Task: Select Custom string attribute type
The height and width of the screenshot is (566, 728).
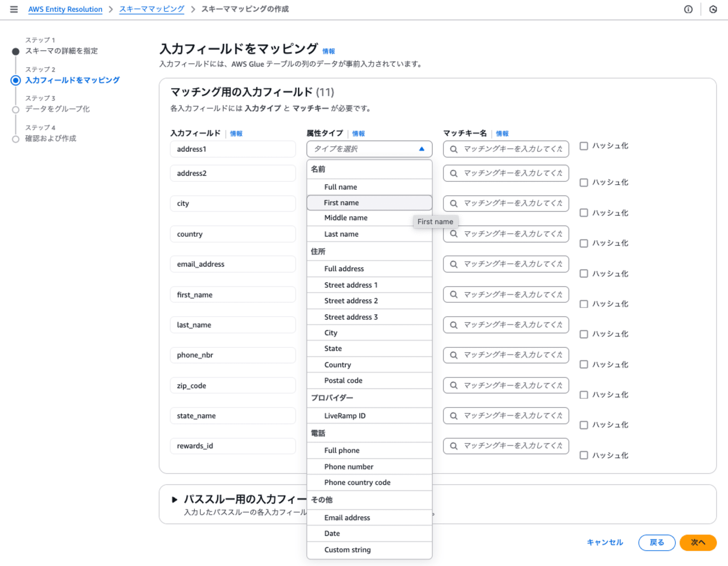Action: (369, 550)
